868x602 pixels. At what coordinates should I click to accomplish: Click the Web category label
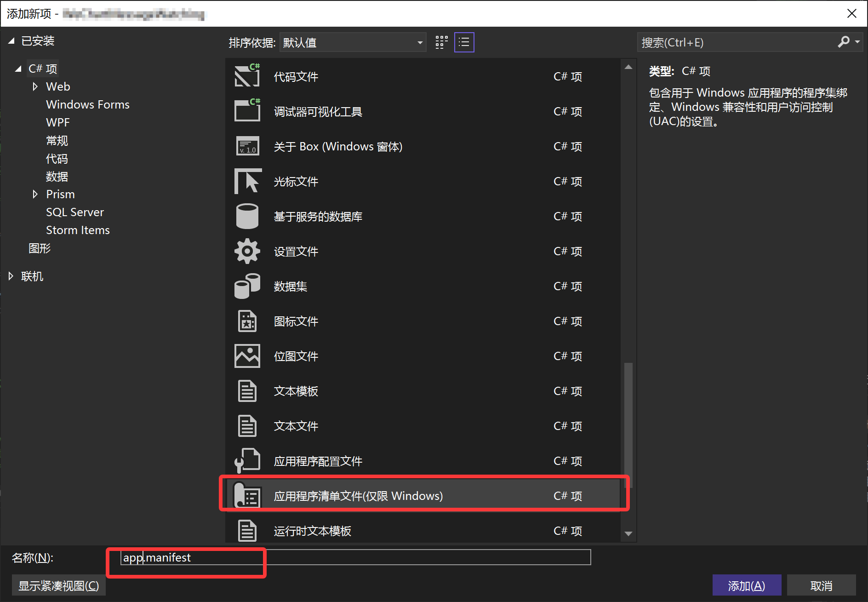(x=58, y=86)
